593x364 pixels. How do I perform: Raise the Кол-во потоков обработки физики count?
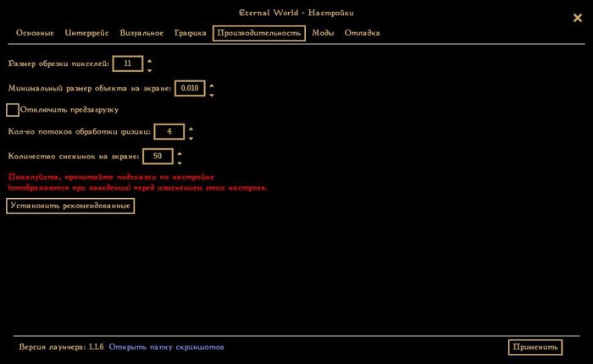click(x=191, y=127)
